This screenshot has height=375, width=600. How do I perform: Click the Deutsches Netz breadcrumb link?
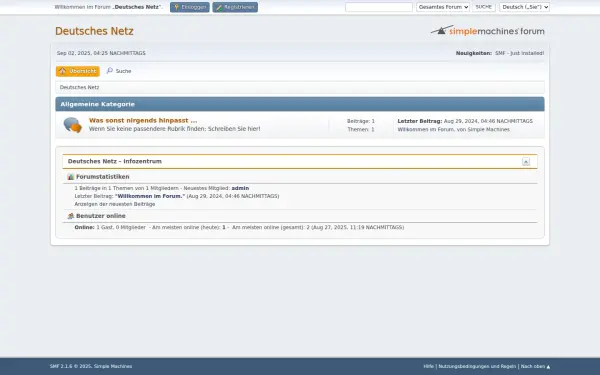pos(79,87)
